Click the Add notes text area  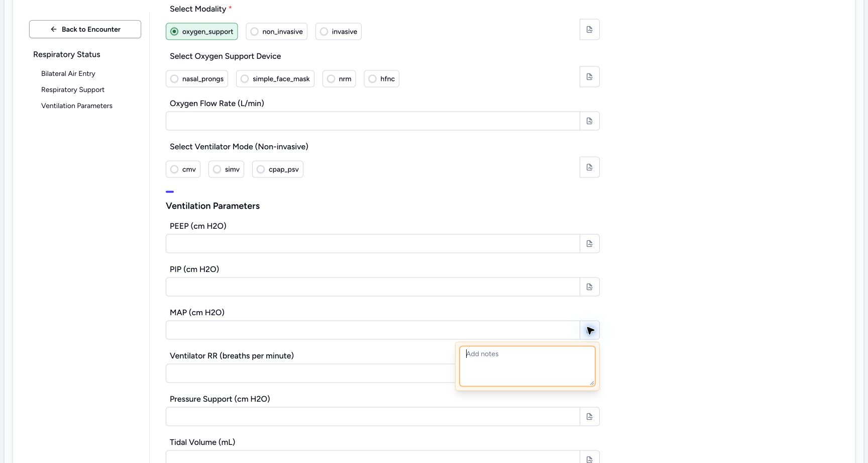coord(527,366)
